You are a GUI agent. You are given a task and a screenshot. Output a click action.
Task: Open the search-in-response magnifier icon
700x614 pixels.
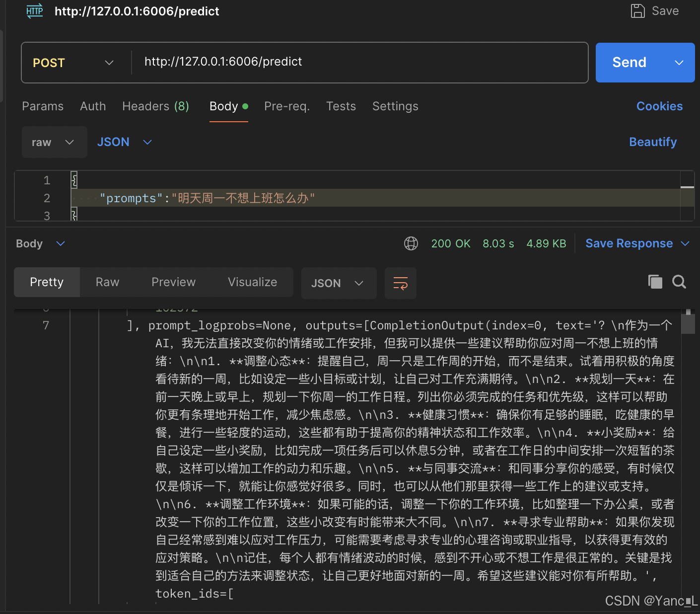click(679, 282)
